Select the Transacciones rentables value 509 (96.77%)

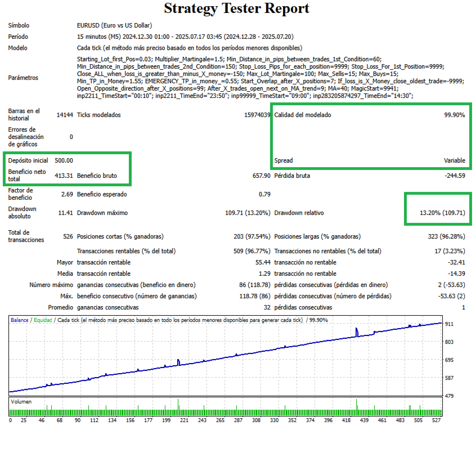[x=252, y=251]
